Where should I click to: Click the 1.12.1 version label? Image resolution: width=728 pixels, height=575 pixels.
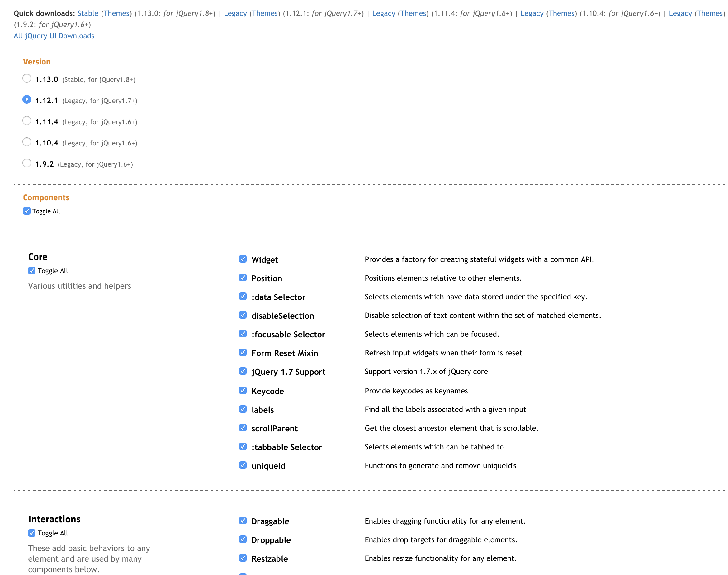47,101
